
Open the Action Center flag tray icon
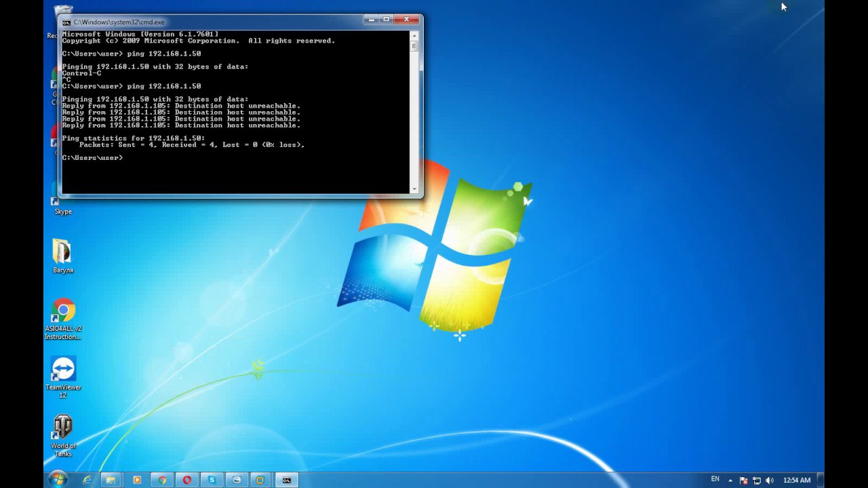click(x=743, y=480)
